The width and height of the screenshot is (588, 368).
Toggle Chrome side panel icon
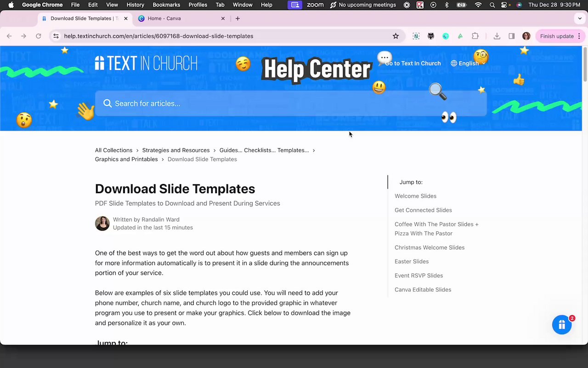coord(511,36)
